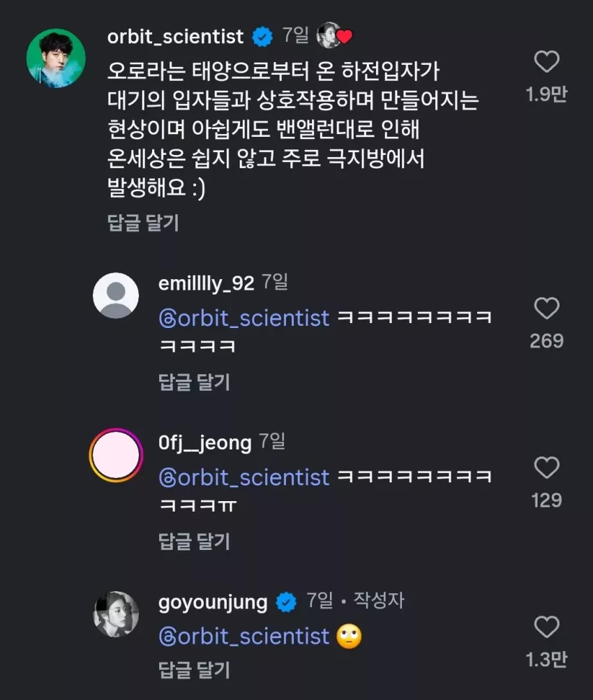The height and width of the screenshot is (700, 593).
Task: Open the @orbit_scientist mention in emilllly_92's reply
Action: coord(243,318)
